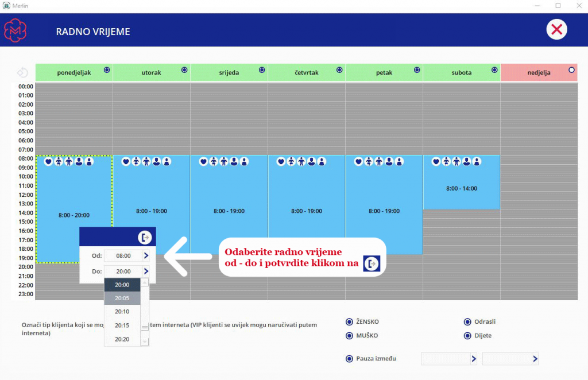The height and width of the screenshot is (380, 588).
Task: Open the Do time dropdown arrow
Action: pos(146,272)
